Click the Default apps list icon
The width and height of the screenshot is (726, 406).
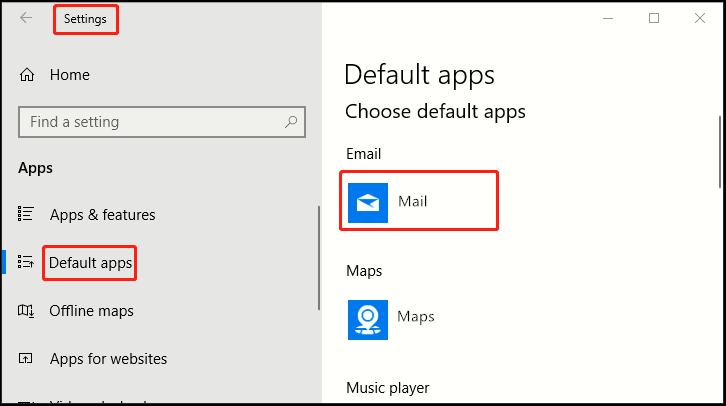pyautogui.click(x=26, y=262)
